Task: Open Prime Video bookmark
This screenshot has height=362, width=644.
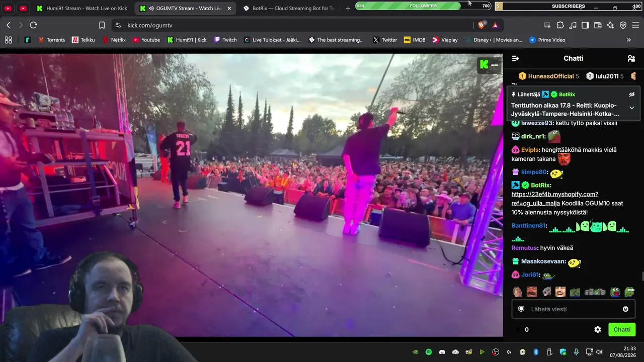Action: tap(546, 40)
